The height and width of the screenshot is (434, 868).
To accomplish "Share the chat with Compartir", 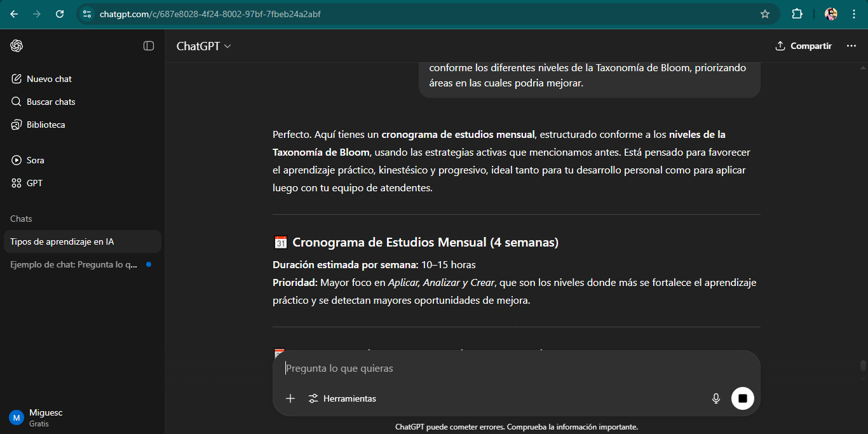I will (x=803, y=46).
